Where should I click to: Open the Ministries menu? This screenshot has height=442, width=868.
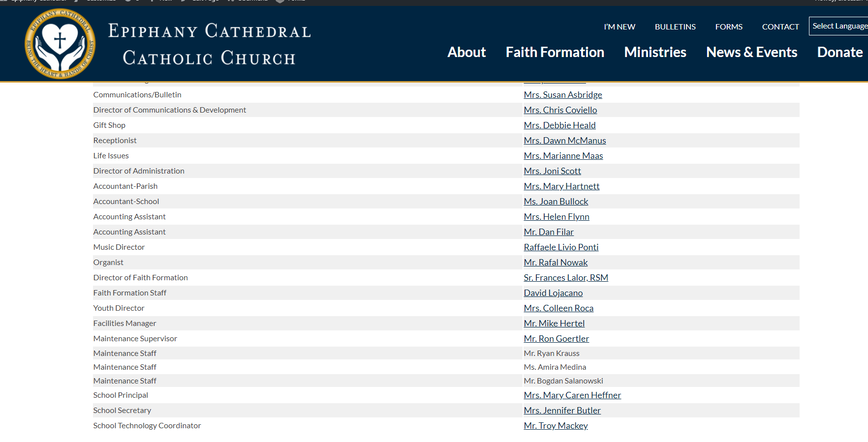[x=655, y=52]
